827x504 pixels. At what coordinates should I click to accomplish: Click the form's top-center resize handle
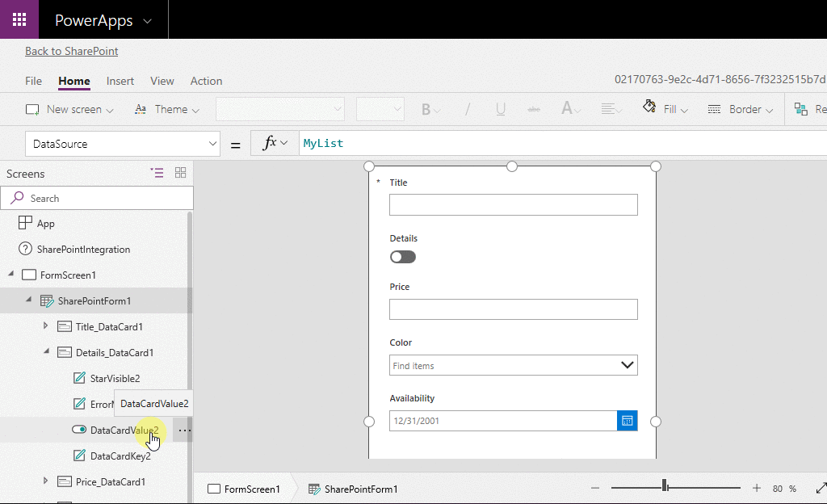[x=511, y=166]
